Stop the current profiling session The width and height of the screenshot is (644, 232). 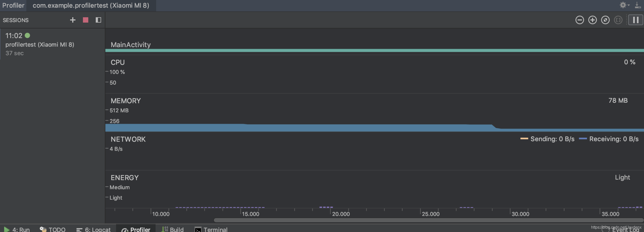click(86, 20)
